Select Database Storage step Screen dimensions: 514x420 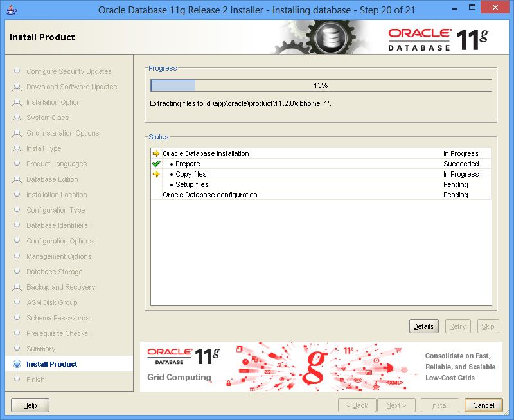point(55,272)
